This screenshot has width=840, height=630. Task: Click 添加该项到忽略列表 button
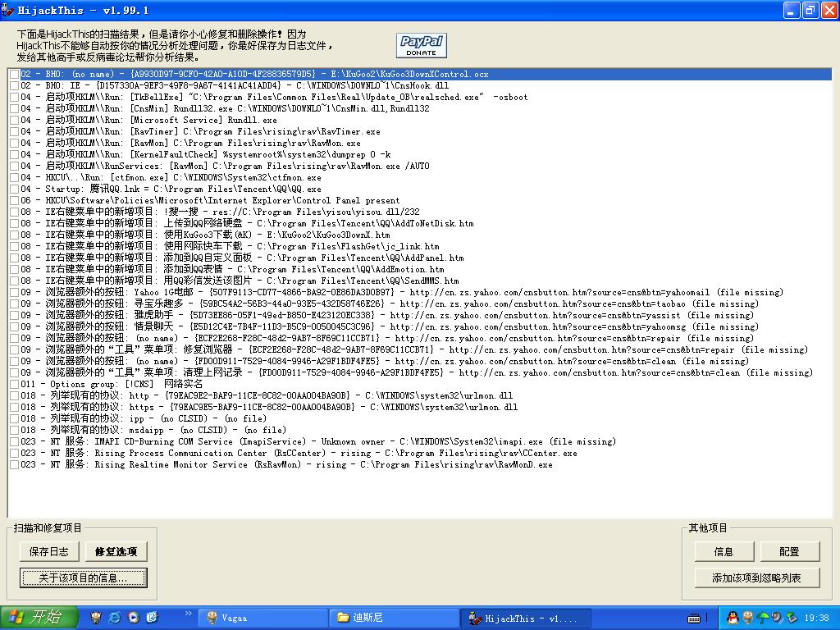(756, 578)
